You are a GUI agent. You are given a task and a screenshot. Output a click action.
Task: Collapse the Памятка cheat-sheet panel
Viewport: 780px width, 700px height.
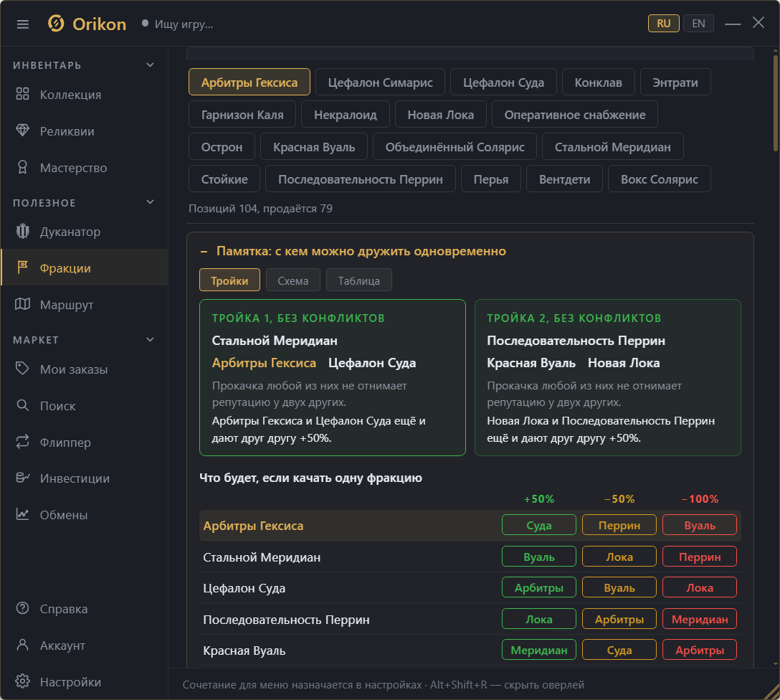coord(204,251)
